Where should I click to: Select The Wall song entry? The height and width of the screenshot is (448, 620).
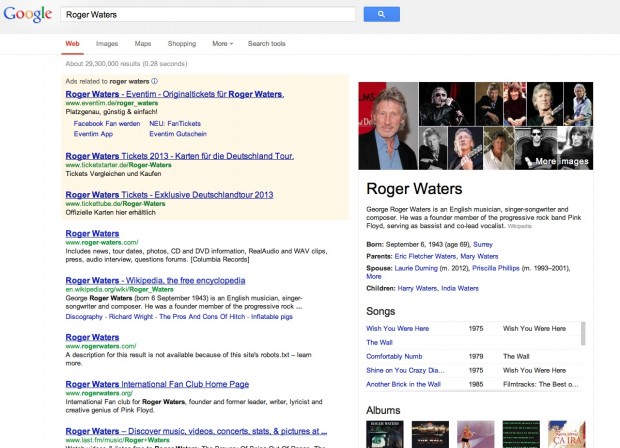coord(379,342)
